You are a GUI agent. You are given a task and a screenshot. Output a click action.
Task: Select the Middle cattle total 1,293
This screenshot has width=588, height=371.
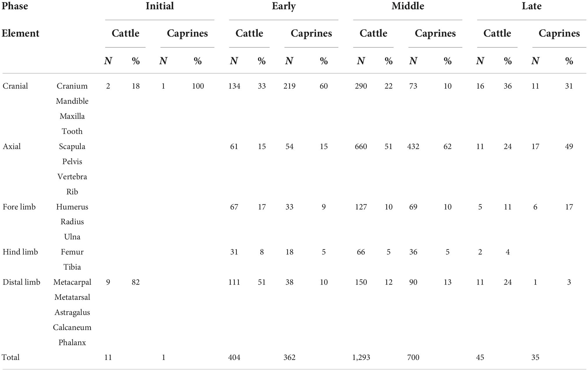click(361, 357)
